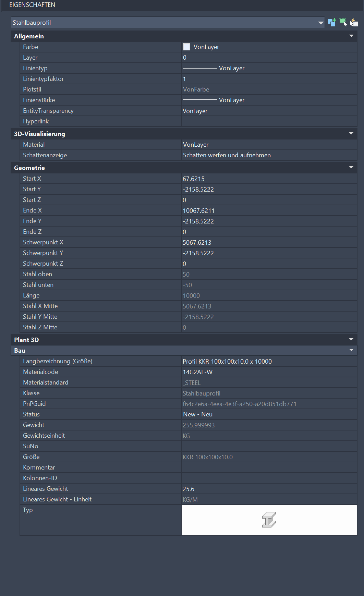Screen dimensions: 364x596
Task: Click the Ende X value field
Action: [269, 211]
